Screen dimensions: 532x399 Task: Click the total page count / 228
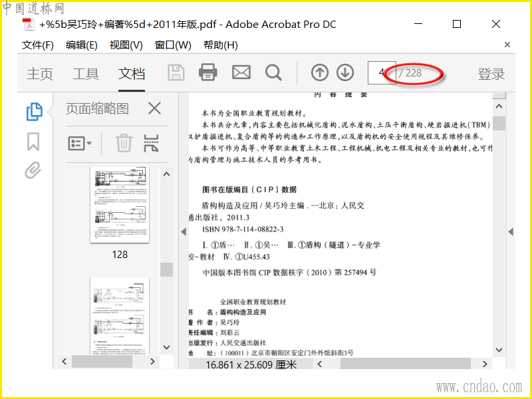410,73
